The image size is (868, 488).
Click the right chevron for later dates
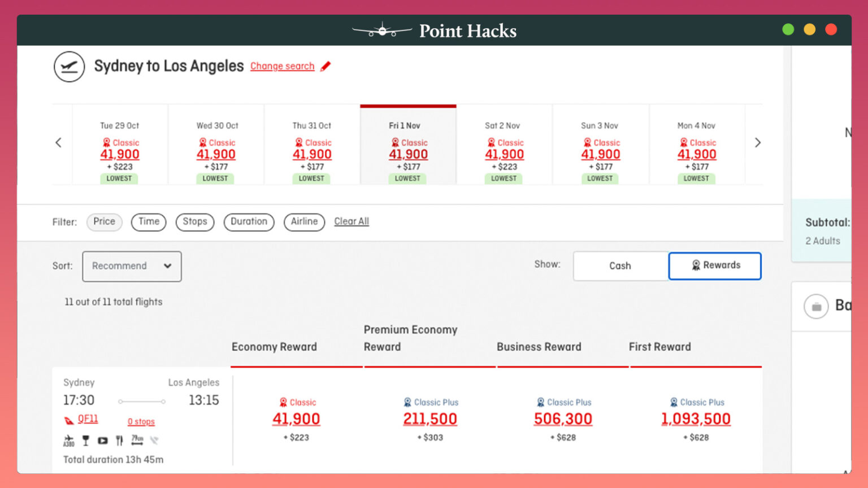tap(758, 142)
